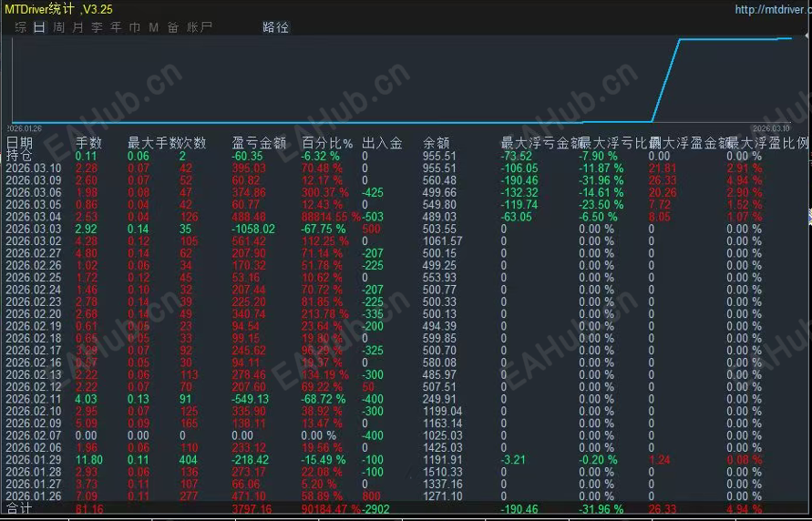Screen dimensions: 812x521
Task: Click the -106.05 floating loss cell
Action: (519, 169)
